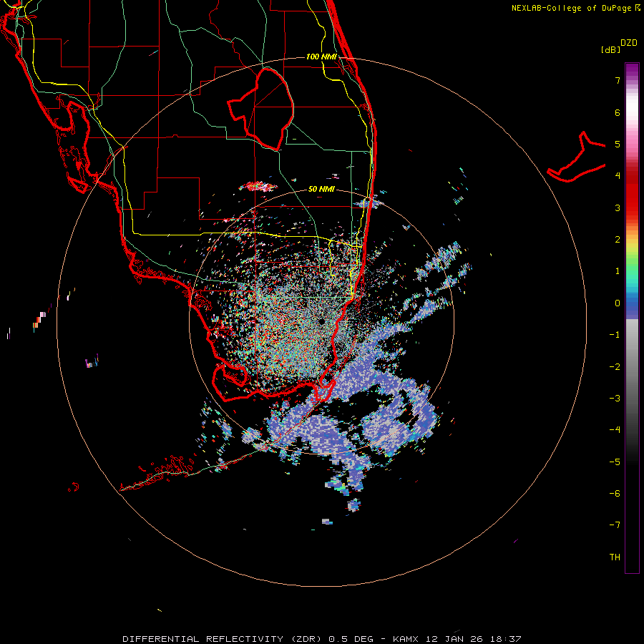This screenshot has width=644, height=644.
Task: Click the KAMX station identifier
Action: (x=406, y=639)
